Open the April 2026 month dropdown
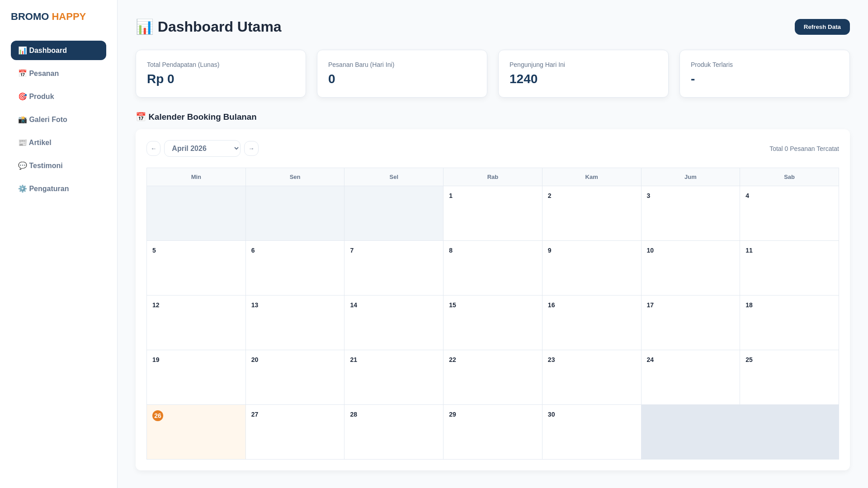Viewport: 868px width, 488px height. coord(202,149)
